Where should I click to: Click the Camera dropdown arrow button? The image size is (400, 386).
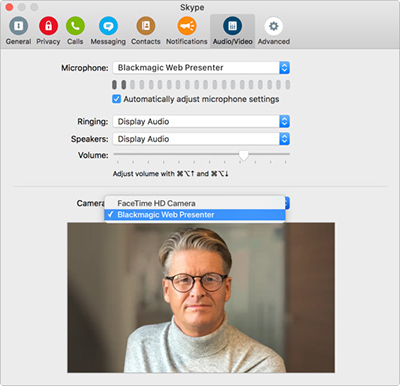[287, 203]
